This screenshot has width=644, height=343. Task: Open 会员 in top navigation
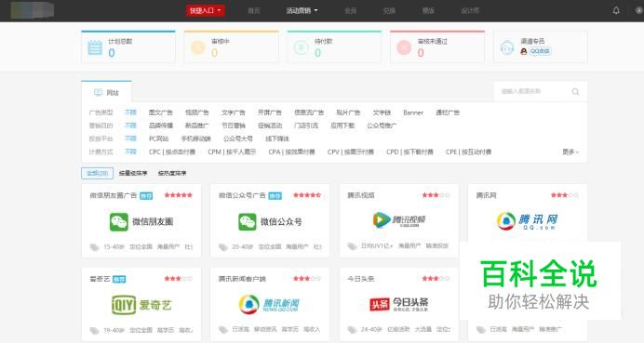coord(350,10)
